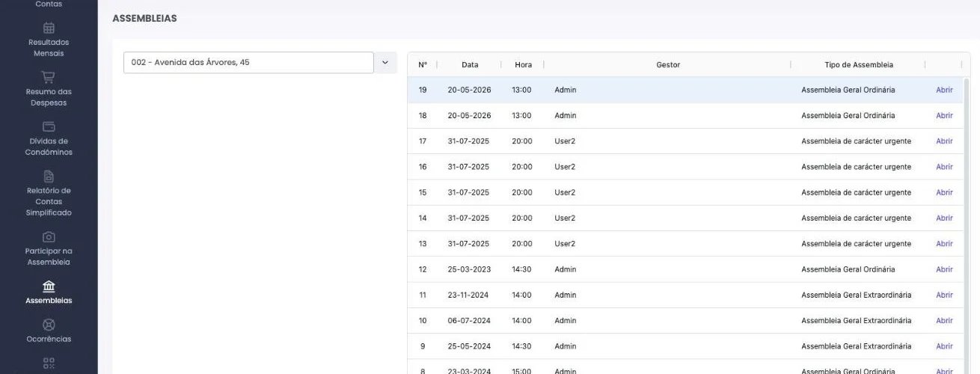The height and width of the screenshot is (374, 980).
Task: Open assembly number 19 via Abrir
Action: pyautogui.click(x=944, y=90)
